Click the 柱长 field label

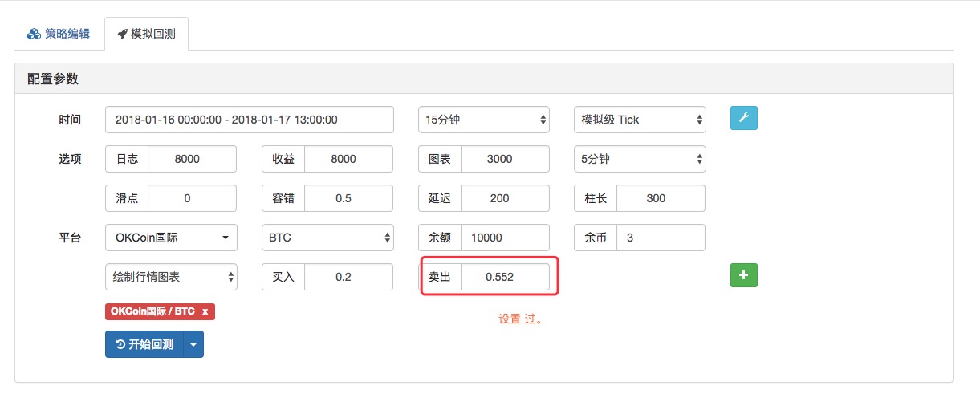click(596, 198)
